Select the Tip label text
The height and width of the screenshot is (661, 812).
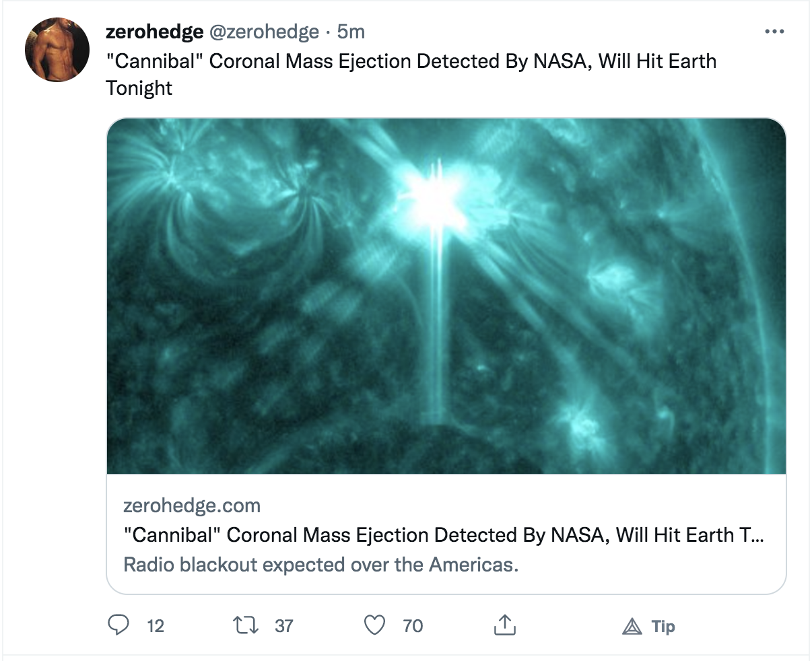[663, 627]
